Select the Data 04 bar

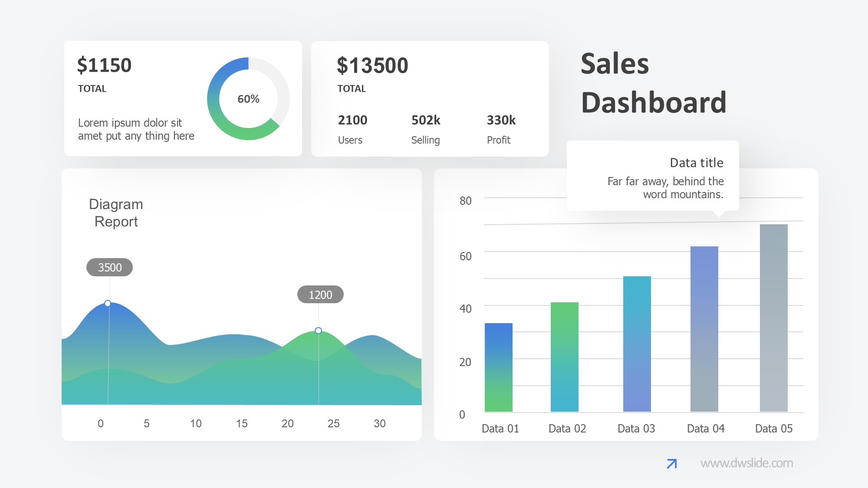click(x=704, y=329)
